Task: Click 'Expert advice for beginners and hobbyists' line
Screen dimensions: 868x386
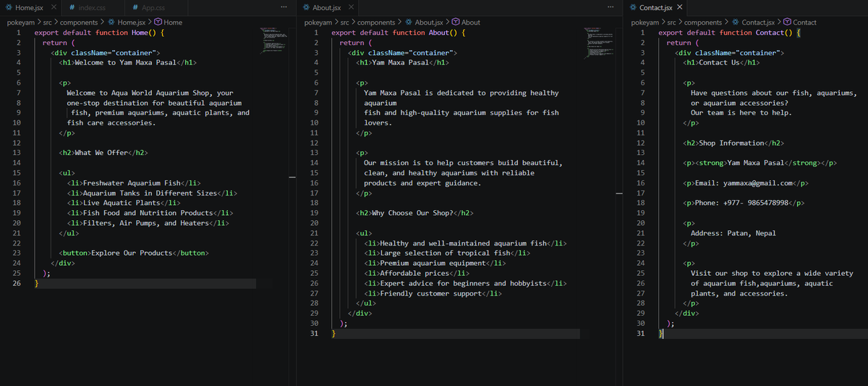Action: [466, 284]
